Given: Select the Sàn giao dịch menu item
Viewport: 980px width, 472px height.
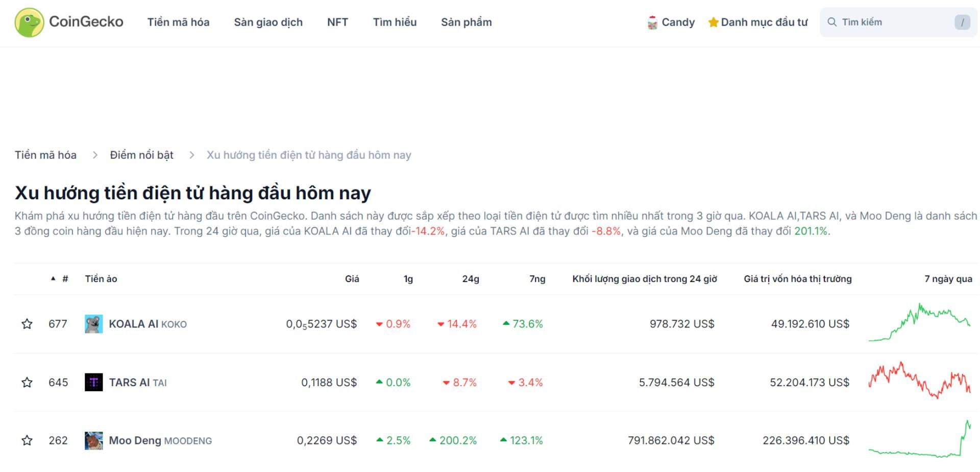Looking at the screenshot, I should pyautogui.click(x=268, y=22).
